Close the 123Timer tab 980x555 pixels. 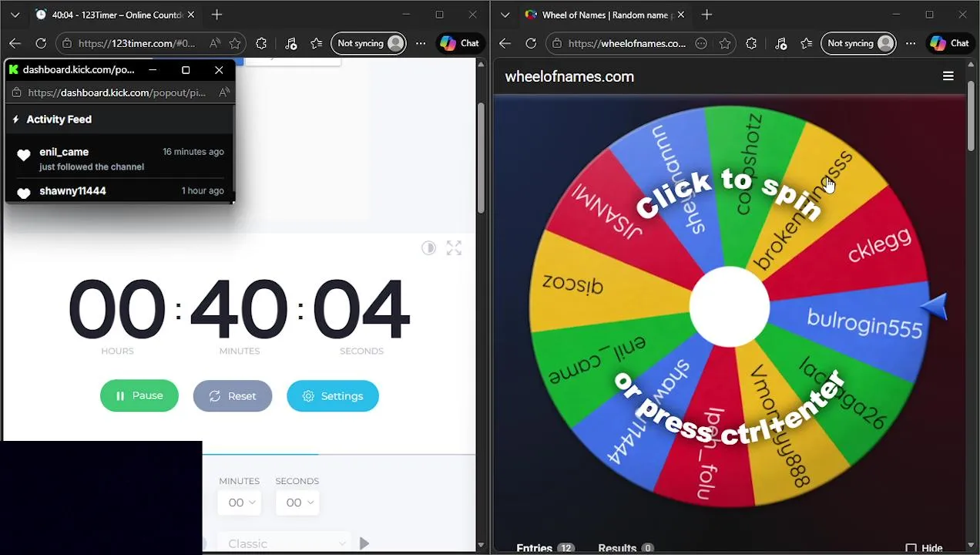pyautogui.click(x=191, y=15)
